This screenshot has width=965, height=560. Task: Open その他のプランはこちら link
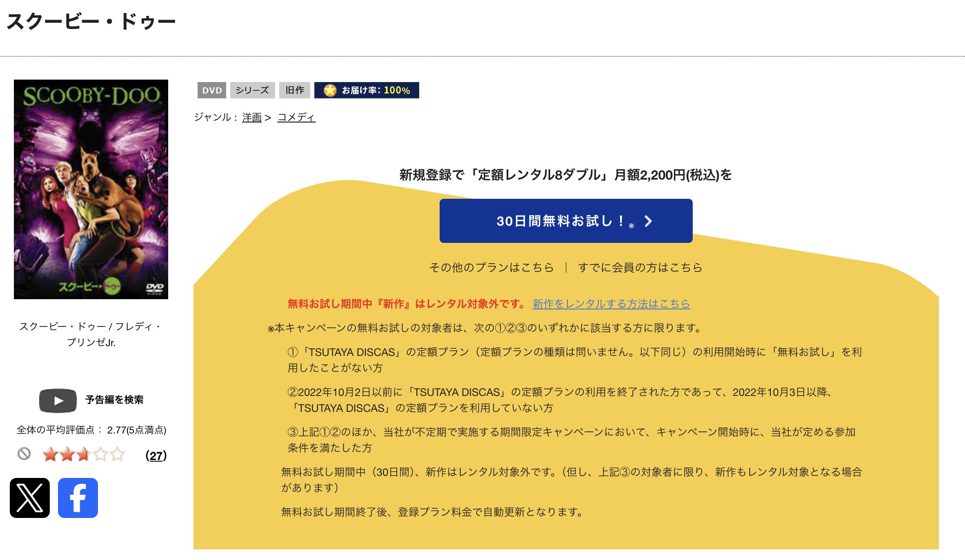(491, 267)
